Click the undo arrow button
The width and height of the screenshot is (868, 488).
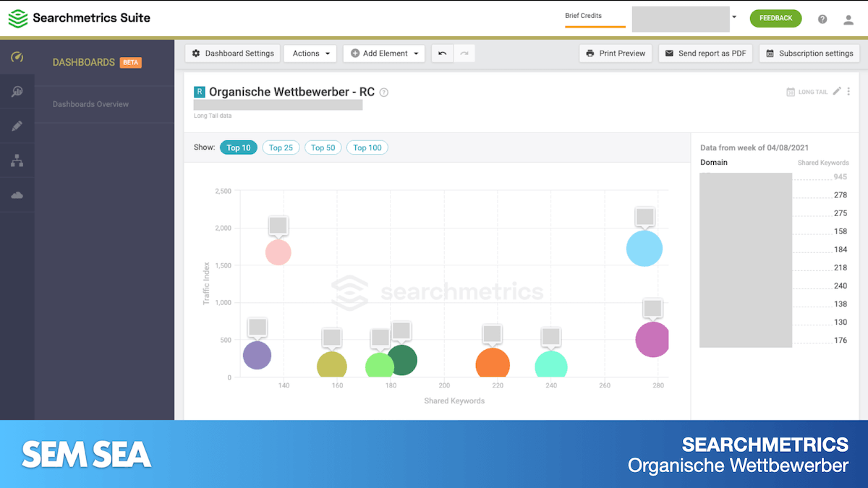point(443,53)
